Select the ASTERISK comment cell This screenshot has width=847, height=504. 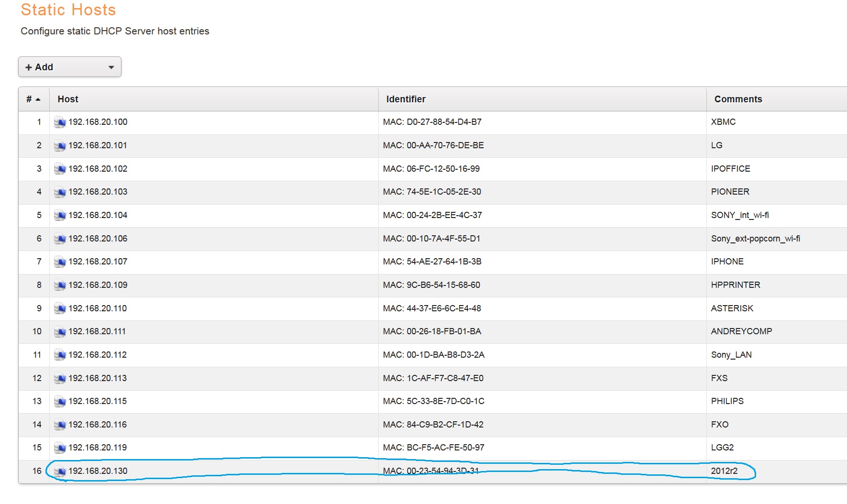(x=732, y=308)
